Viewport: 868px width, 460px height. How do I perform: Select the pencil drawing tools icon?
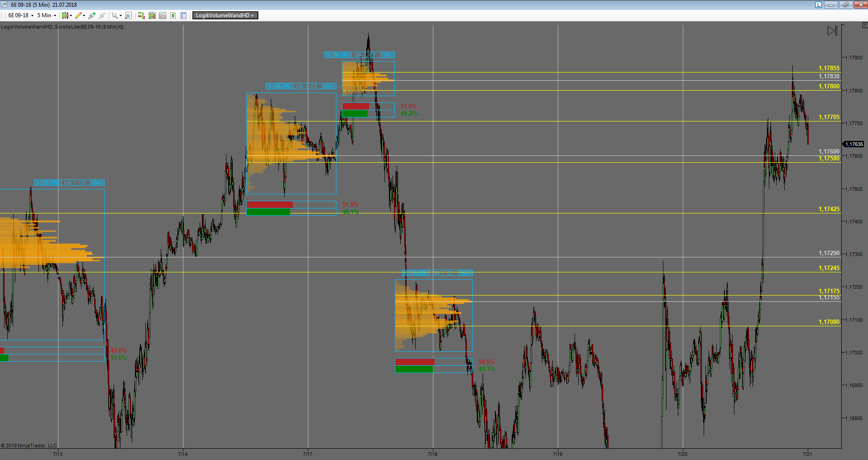point(78,15)
